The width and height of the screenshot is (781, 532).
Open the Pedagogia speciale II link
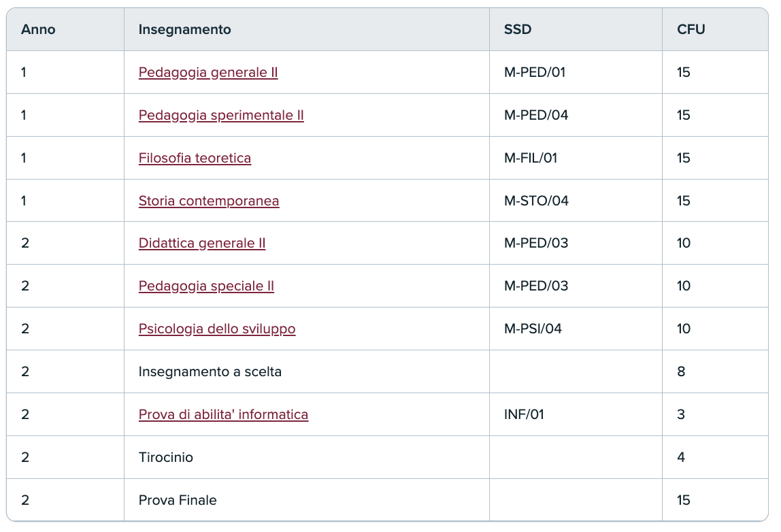206,286
